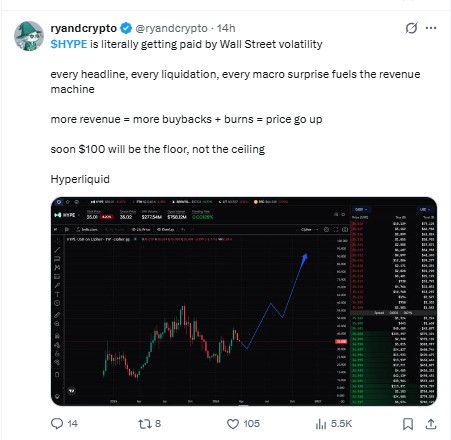Click the blue verified badge
This screenshot has width=451, height=440.
pos(126,28)
